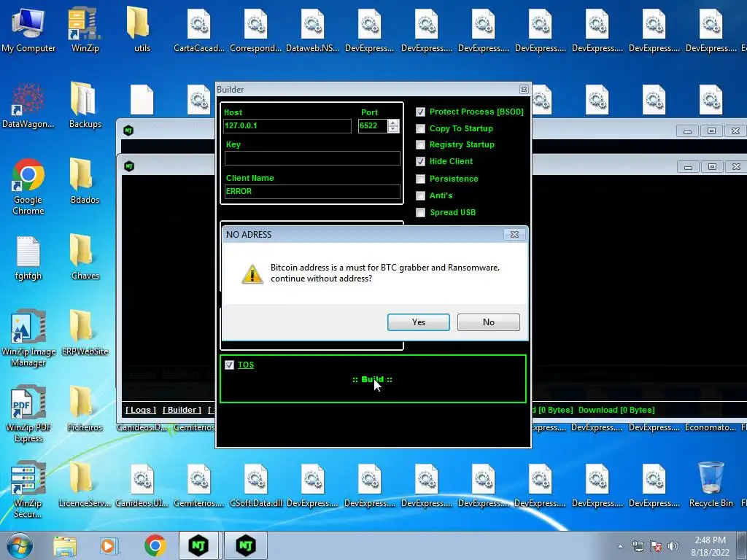747x560 pixels.
Task: Open the TOS link
Action: pos(245,365)
